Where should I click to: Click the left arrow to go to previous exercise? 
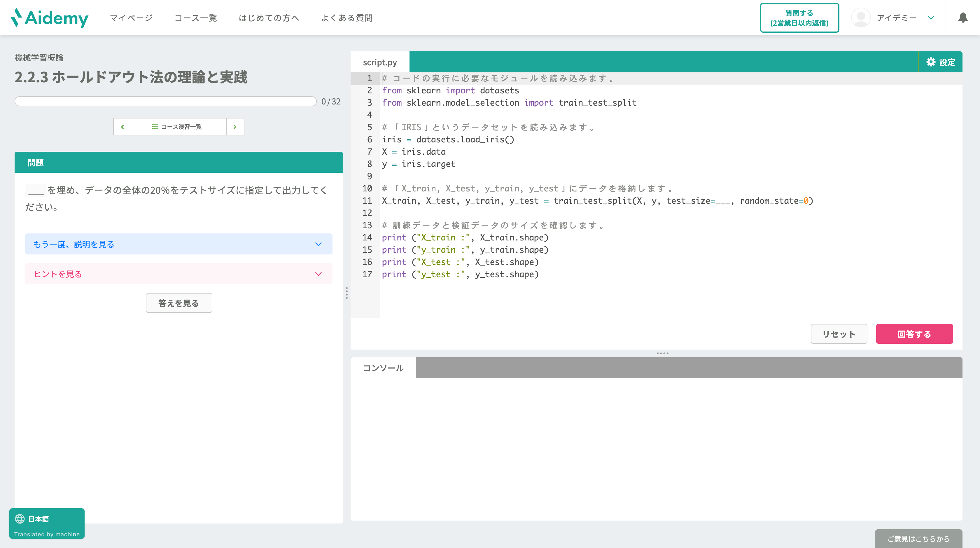122,126
